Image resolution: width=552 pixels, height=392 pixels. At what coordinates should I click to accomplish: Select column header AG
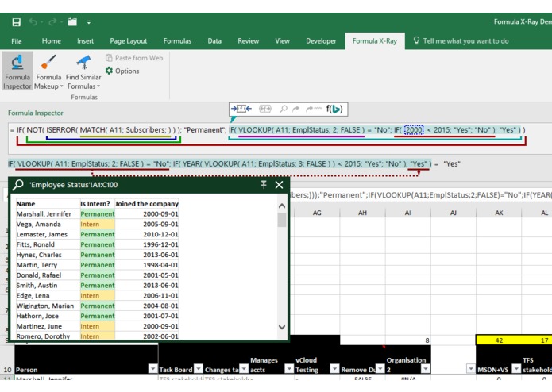click(317, 213)
